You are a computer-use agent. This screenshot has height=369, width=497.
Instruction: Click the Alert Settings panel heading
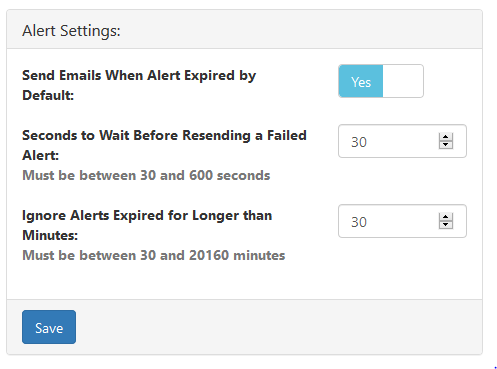[x=71, y=31]
